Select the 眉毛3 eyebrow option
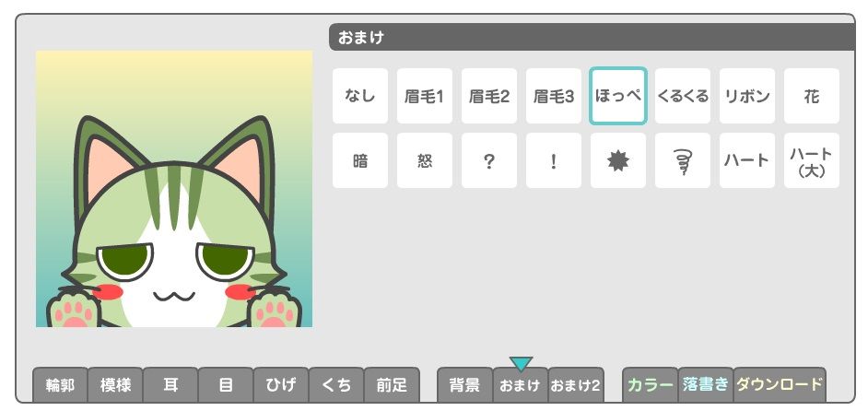 (x=554, y=96)
